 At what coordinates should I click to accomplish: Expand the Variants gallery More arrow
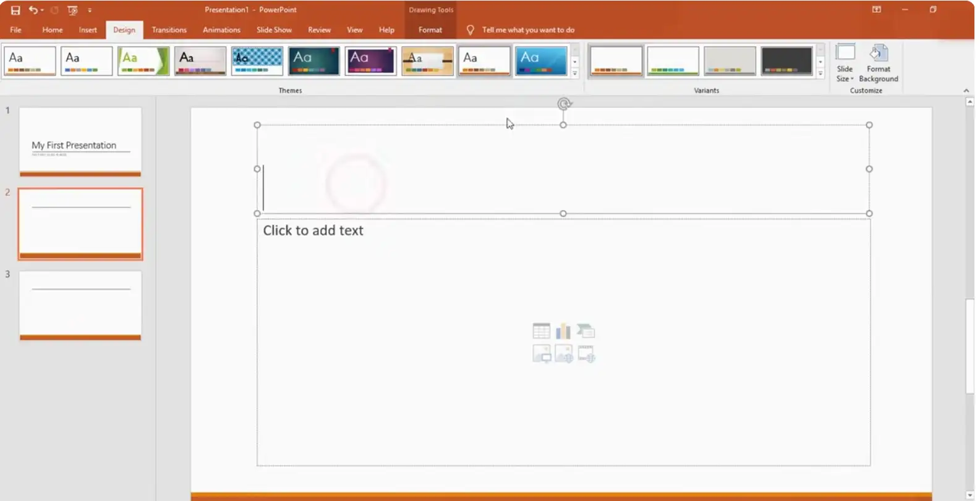click(x=820, y=74)
